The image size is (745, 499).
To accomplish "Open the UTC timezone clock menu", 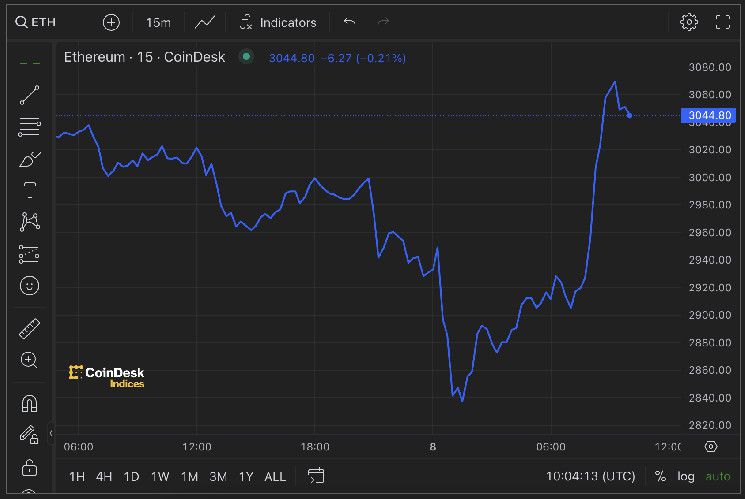I will [x=592, y=476].
